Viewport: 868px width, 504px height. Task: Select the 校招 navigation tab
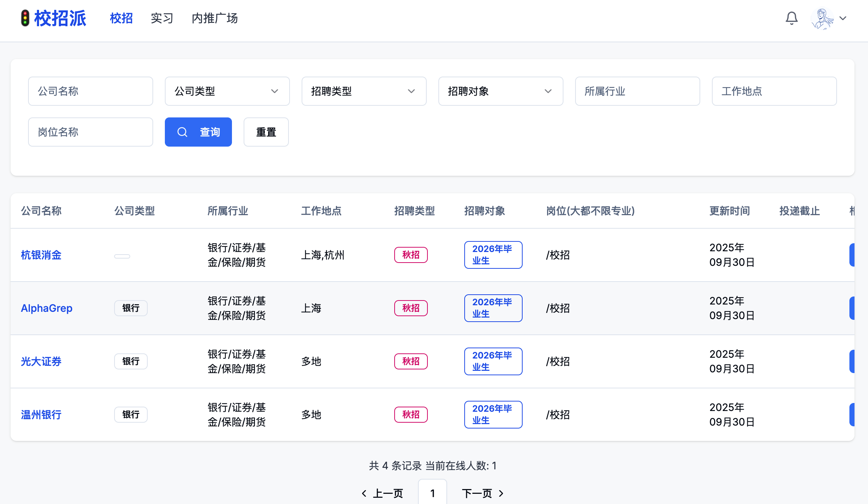121,18
